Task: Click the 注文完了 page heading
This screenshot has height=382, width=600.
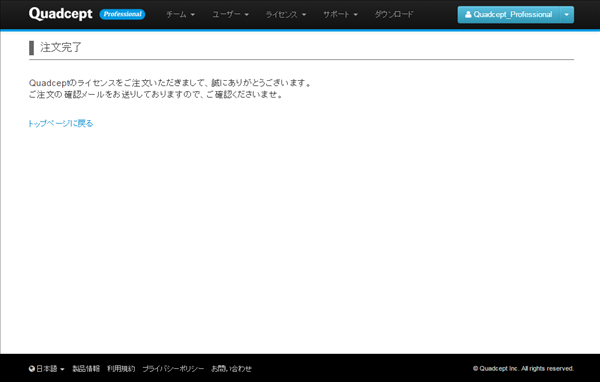Action: coord(61,47)
